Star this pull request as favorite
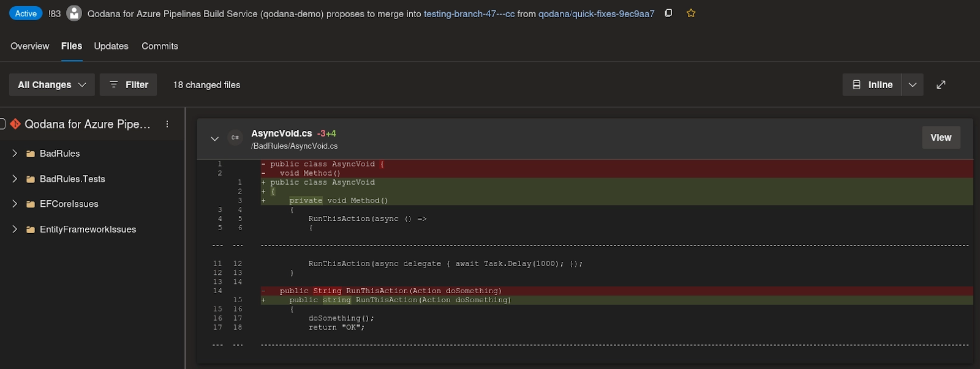The height and width of the screenshot is (369, 980). click(691, 13)
